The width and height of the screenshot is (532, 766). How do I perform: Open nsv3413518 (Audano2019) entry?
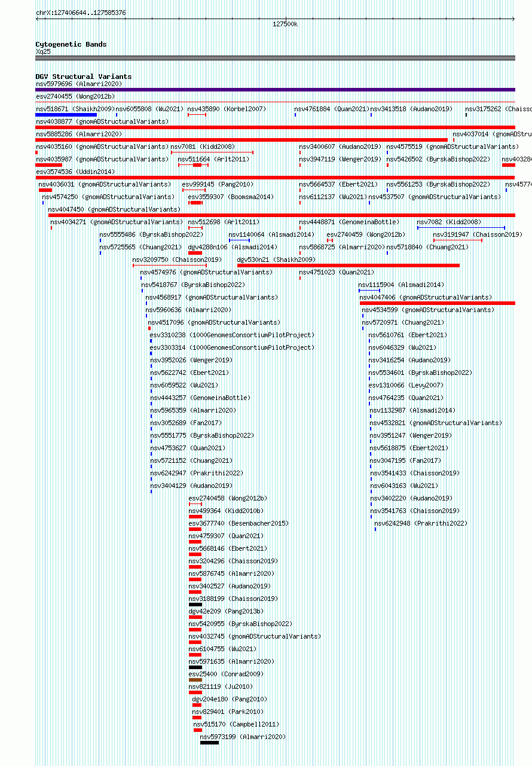click(x=411, y=109)
